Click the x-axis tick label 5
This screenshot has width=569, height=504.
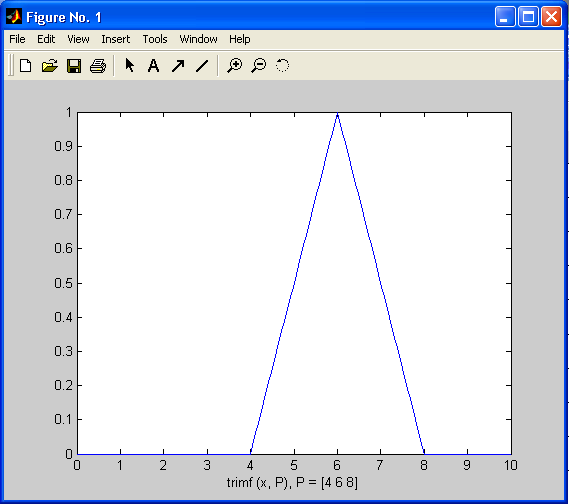(x=294, y=465)
